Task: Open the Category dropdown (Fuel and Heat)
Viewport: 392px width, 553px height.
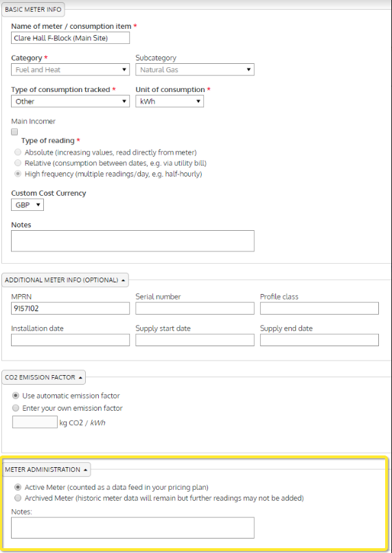Action: pos(70,69)
